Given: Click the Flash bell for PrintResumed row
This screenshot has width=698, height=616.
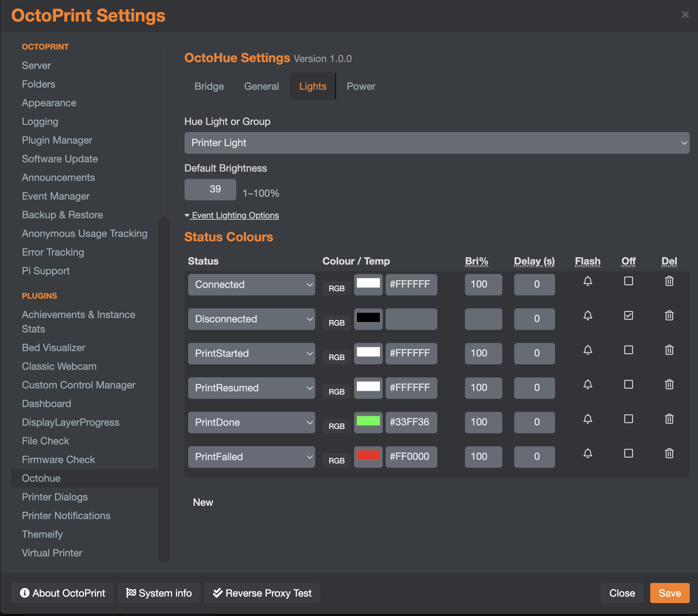Looking at the screenshot, I should point(587,384).
